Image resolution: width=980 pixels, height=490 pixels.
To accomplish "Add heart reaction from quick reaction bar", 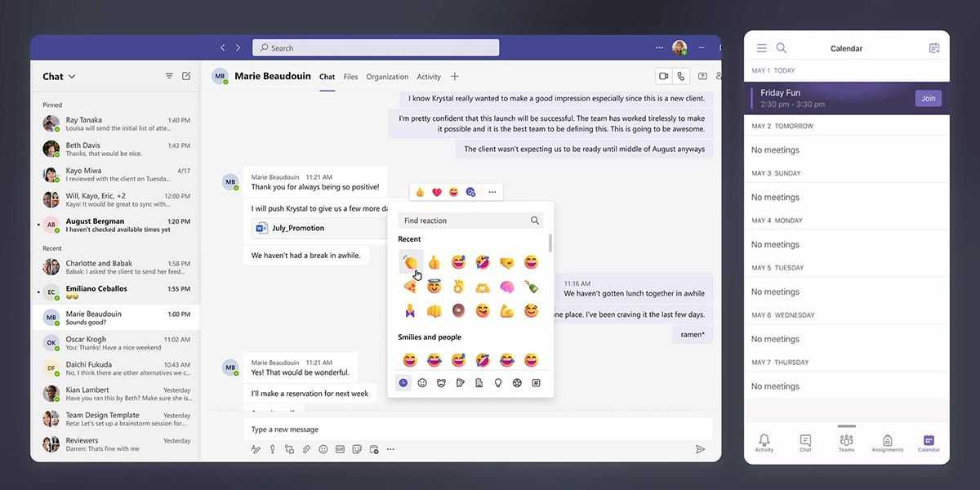I will [437, 192].
